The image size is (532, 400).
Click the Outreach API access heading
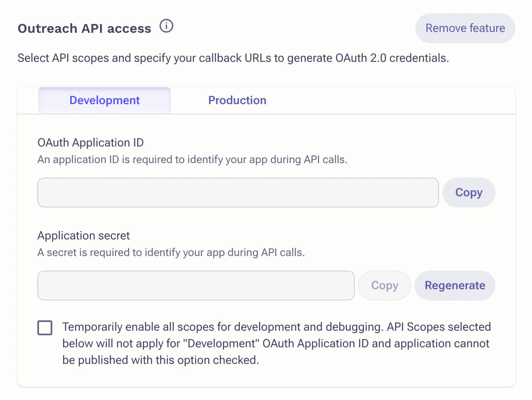tap(84, 29)
